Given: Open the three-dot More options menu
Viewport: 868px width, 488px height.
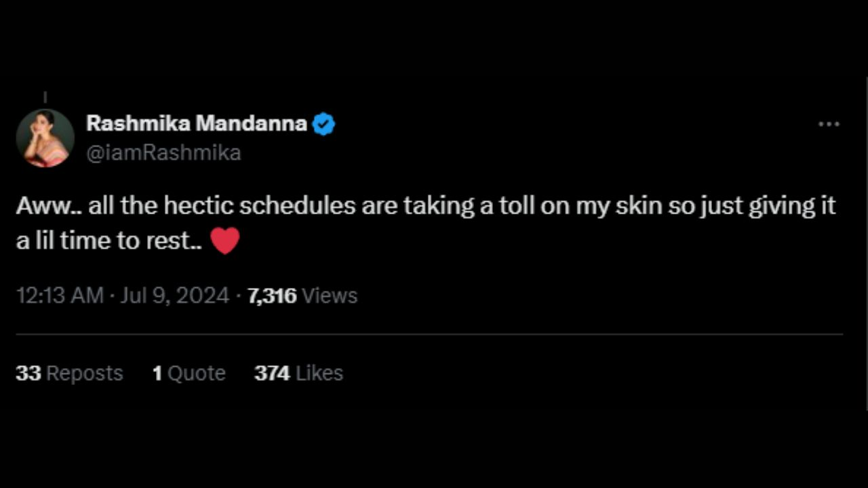Looking at the screenshot, I should [829, 125].
